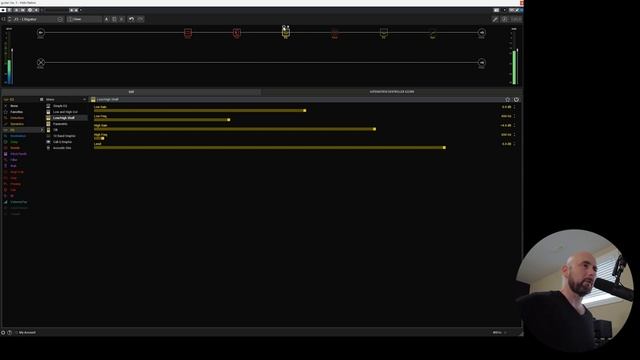Click the undo arrow in toolbar
Viewport: 640px width, 360px height.
pos(131,19)
